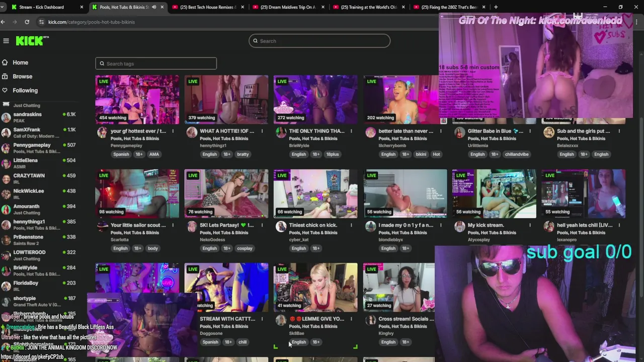Select the body tag under Scarlotta
This screenshot has width=644, height=362.
pos(153,248)
